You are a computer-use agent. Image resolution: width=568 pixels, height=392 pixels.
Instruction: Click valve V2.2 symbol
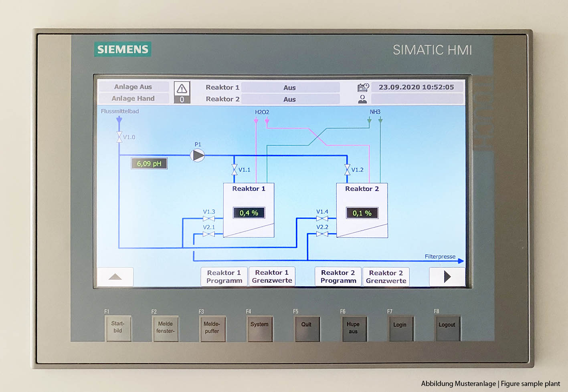[322, 234]
